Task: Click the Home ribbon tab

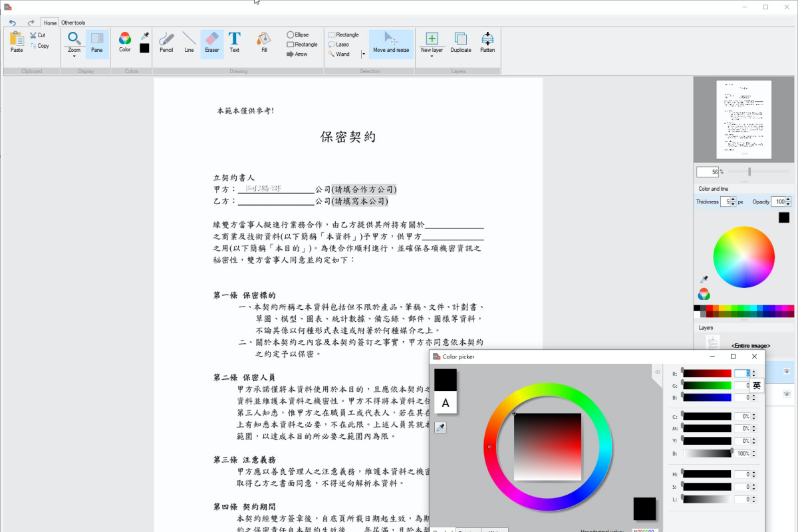Action: pos(49,22)
